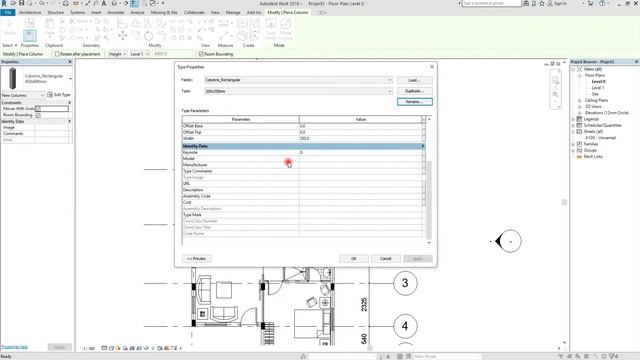Click the Legends icon in Project Browser

pos(579,119)
